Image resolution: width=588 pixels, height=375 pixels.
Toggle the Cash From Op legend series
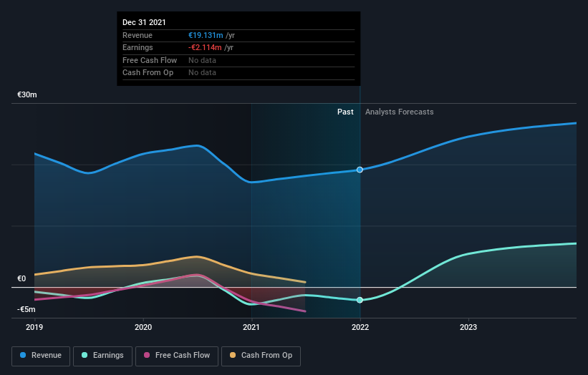click(x=261, y=356)
